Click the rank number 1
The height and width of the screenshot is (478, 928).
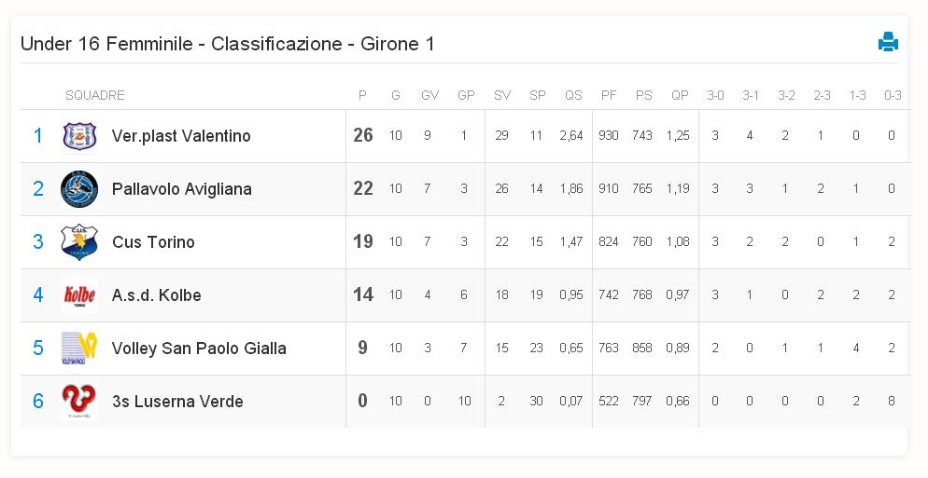pyautogui.click(x=38, y=136)
